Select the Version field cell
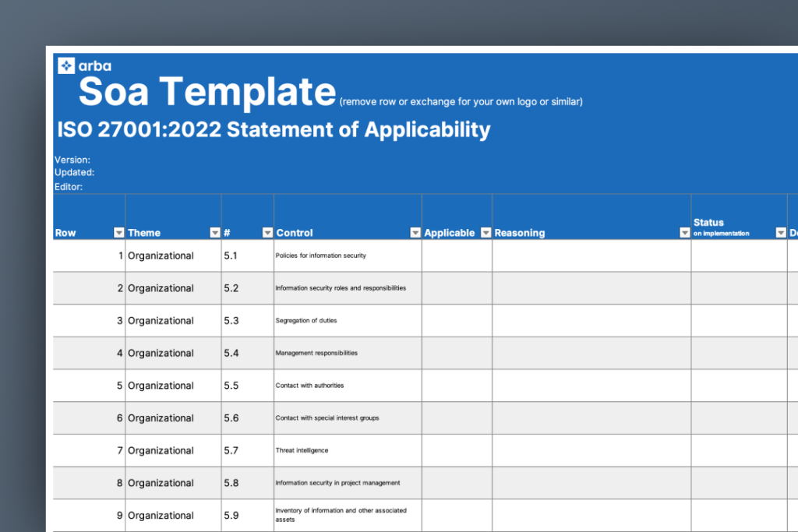 point(72,160)
